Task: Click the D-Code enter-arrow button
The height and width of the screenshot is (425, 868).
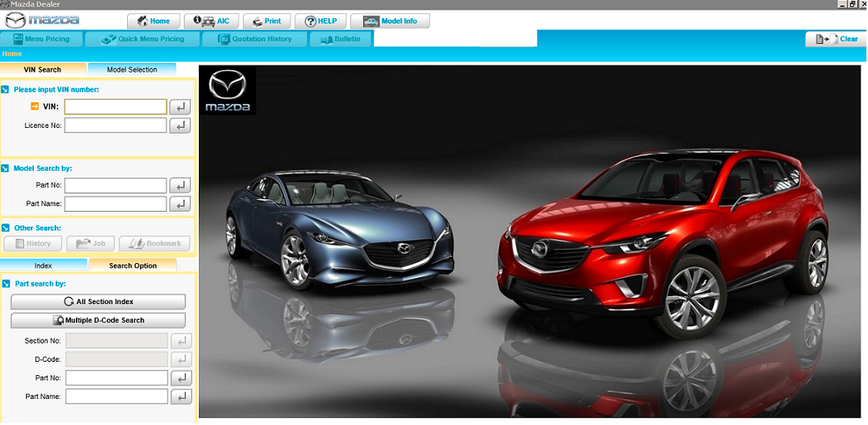Action: (181, 359)
